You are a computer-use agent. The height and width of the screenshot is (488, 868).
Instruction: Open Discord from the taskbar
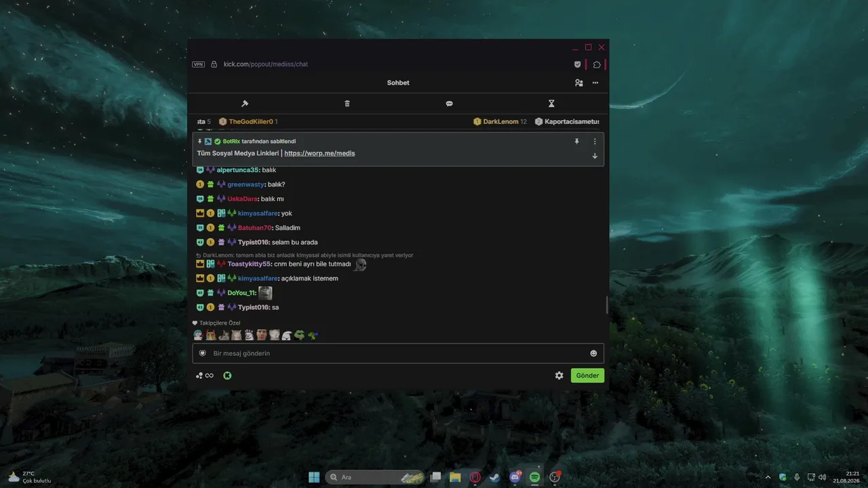[515, 477]
